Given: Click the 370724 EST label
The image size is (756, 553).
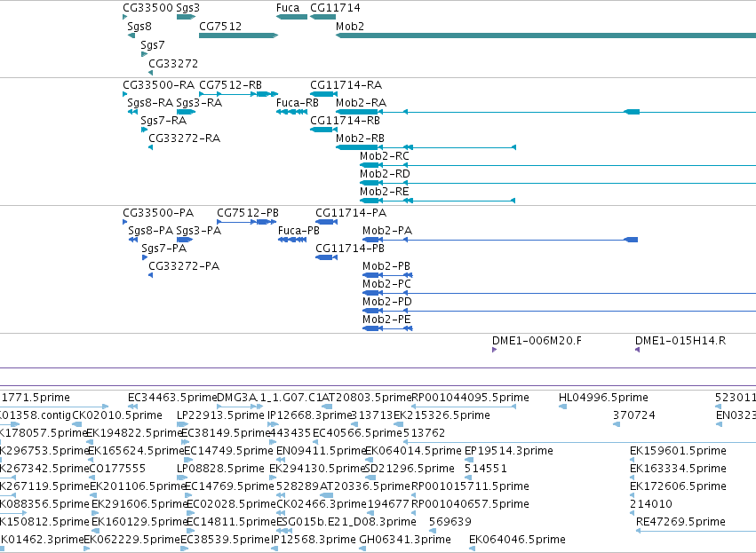Looking at the screenshot, I should pos(633,416).
